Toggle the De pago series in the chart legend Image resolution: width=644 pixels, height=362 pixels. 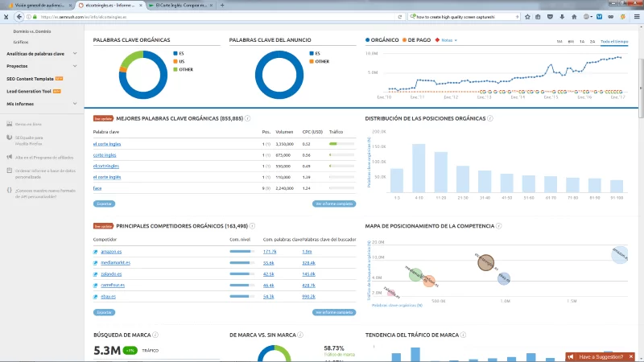(416, 39)
